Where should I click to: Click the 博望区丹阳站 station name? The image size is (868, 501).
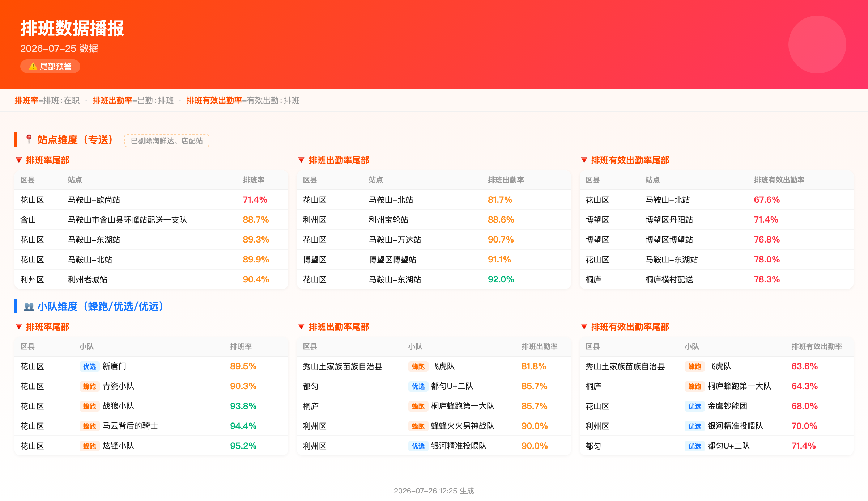(669, 220)
